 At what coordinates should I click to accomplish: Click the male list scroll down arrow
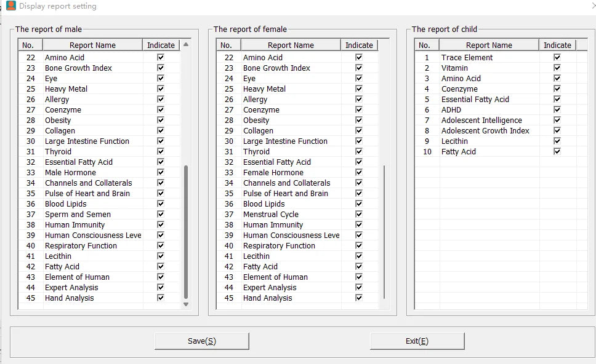tap(186, 304)
